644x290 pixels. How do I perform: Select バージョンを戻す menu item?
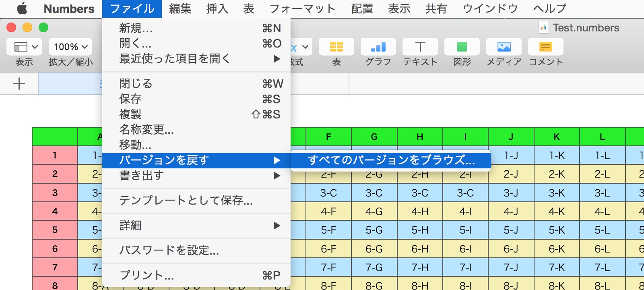[x=196, y=160]
